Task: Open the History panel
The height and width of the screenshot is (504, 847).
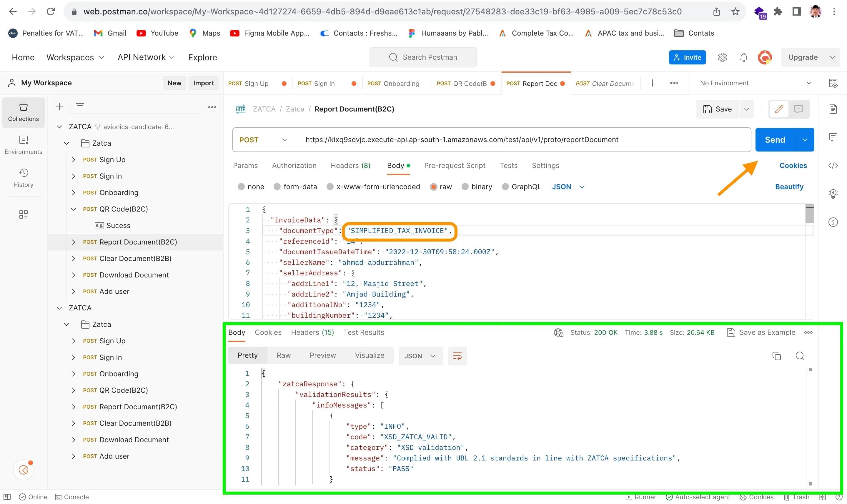Action: [x=23, y=177]
